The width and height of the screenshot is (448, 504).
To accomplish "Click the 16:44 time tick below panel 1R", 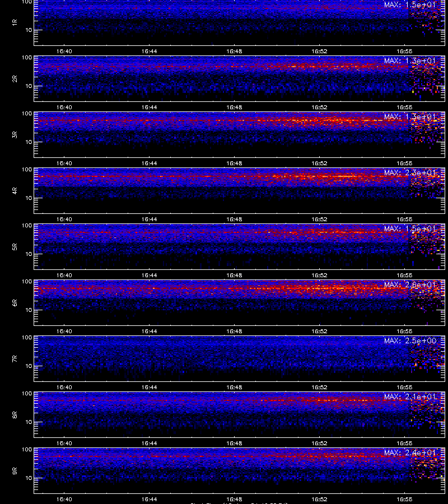I will (149, 51).
